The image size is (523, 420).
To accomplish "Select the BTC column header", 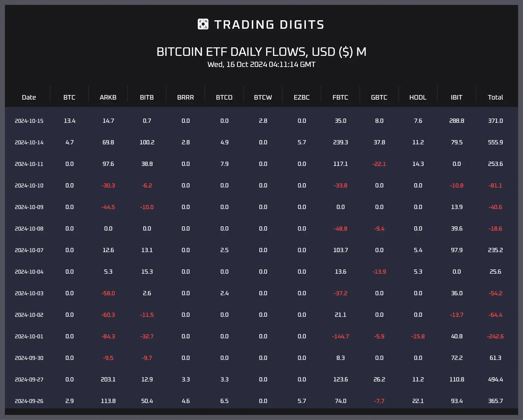I will (x=69, y=97).
